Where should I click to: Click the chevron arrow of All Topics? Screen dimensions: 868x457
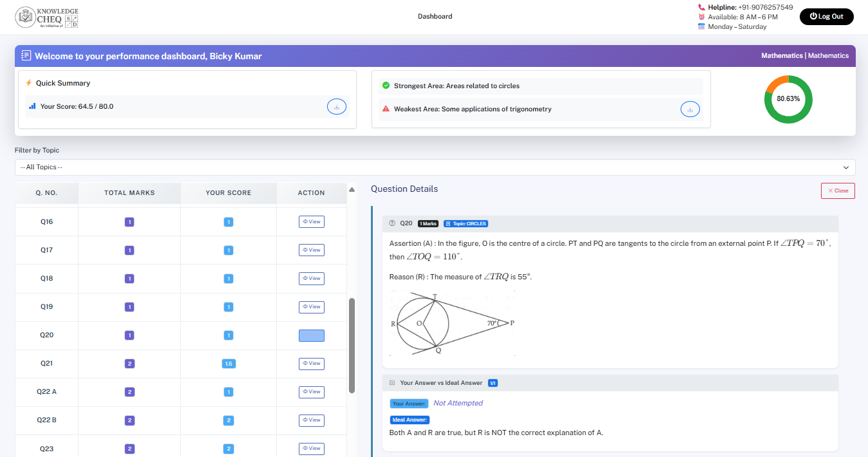pyautogui.click(x=845, y=167)
